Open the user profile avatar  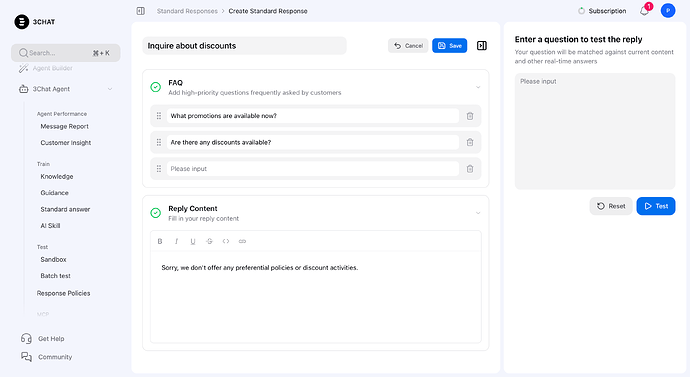pos(668,11)
